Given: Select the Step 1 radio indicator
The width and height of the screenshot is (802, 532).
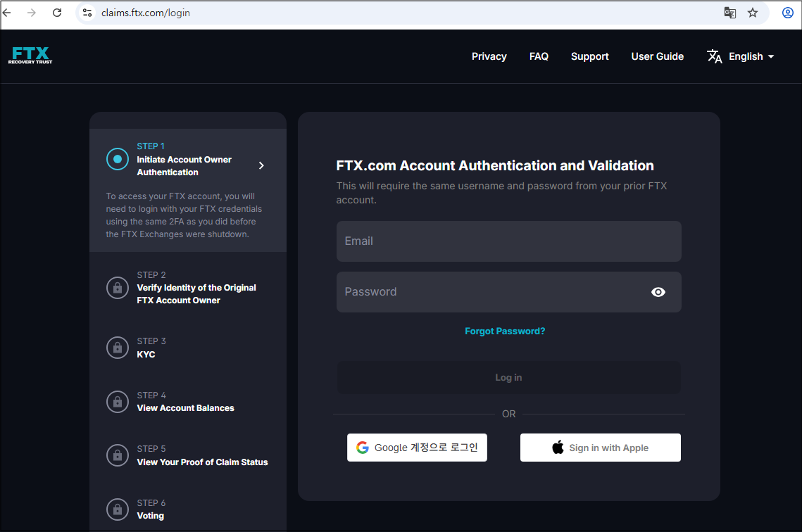Looking at the screenshot, I should [118, 159].
